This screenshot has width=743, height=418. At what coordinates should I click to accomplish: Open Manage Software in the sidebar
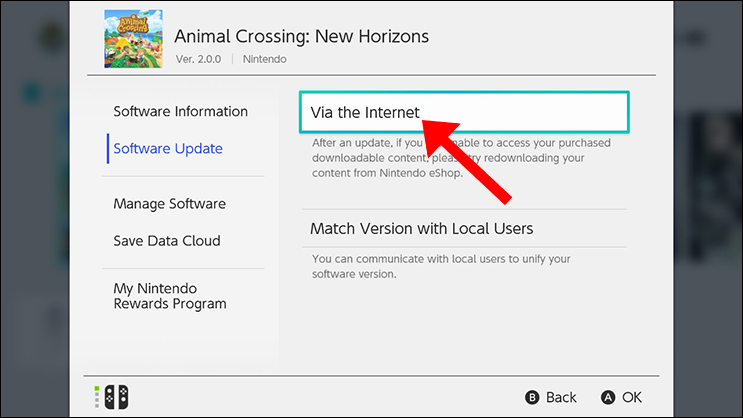(x=170, y=204)
